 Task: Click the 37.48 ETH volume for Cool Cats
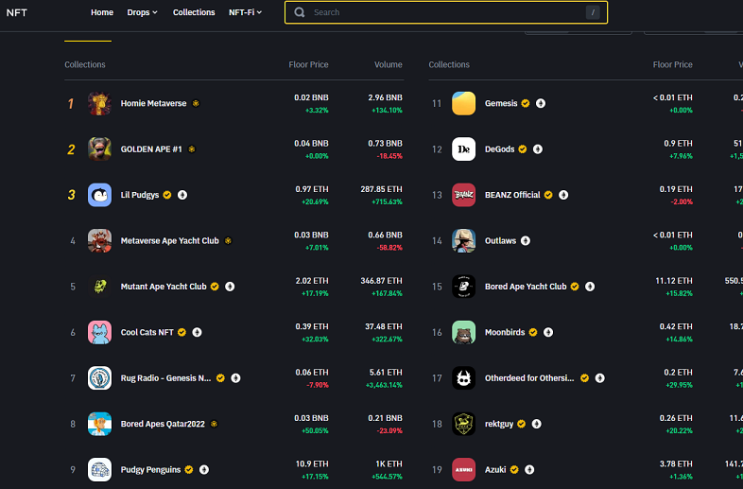(x=384, y=326)
